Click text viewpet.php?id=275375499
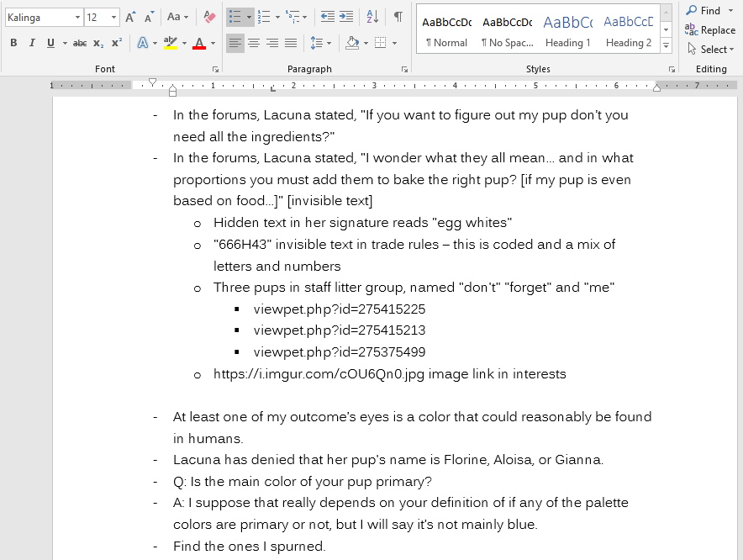Image resolution: width=743 pixels, height=560 pixels. (340, 352)
